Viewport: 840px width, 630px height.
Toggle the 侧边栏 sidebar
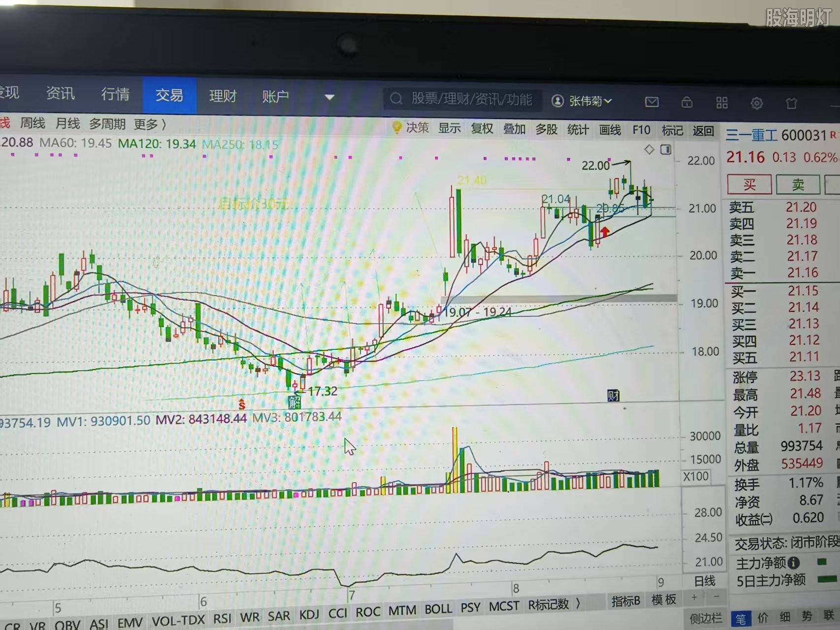[x=706, y=618]
